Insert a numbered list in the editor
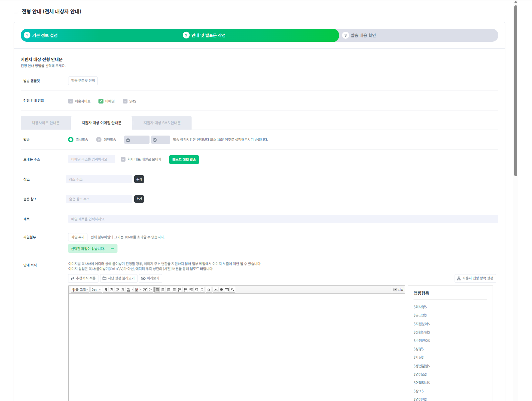The height and width of the screenshot is (401, 532). pyautogui.click(x=180, y=290)
